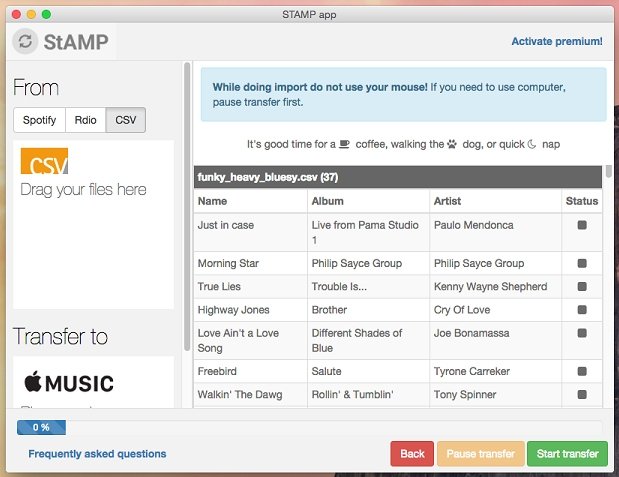Click artist Joe Bonamassa
The width and height of the screenshot is (619, 477).
[471, 333]
